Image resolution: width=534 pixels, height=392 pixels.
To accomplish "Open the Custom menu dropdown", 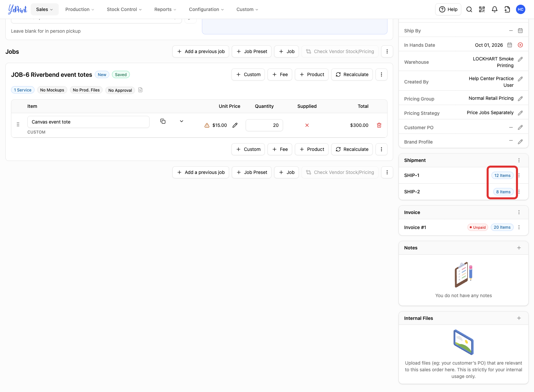I will pos(247,9).
